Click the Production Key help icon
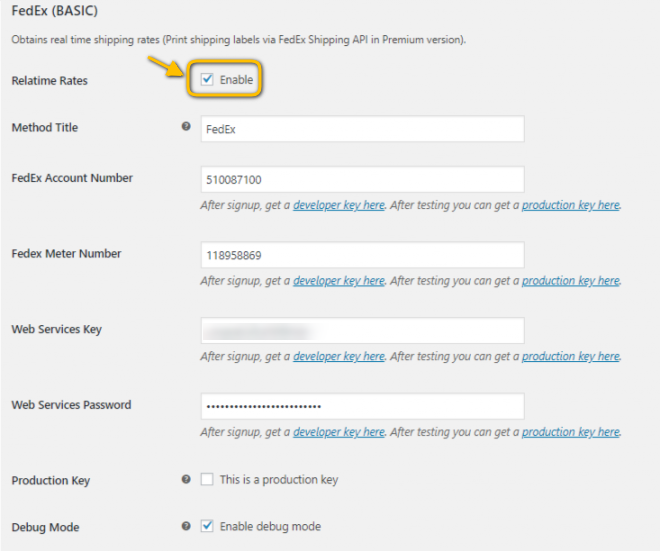 pyautogui.click(x=186, y=479)
